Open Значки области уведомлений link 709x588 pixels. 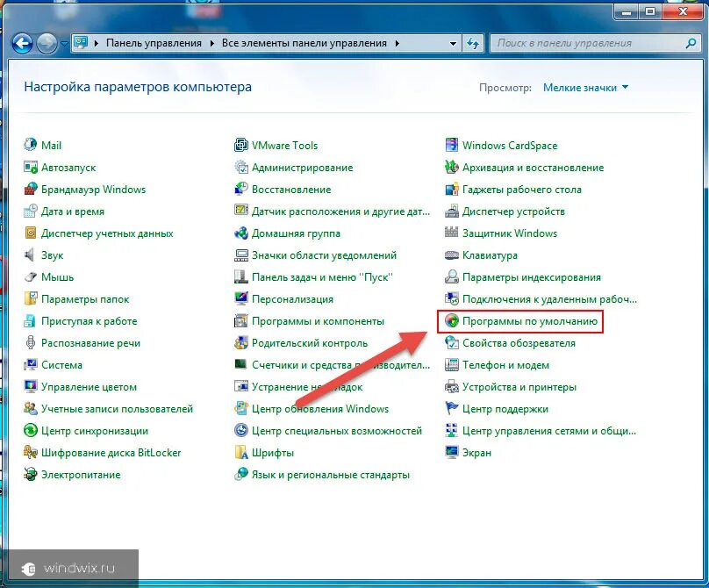point(324,255)
